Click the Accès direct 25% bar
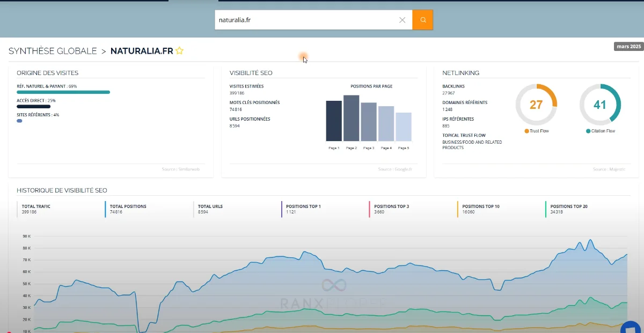This screenshot has height=333, width=644. 33,107
